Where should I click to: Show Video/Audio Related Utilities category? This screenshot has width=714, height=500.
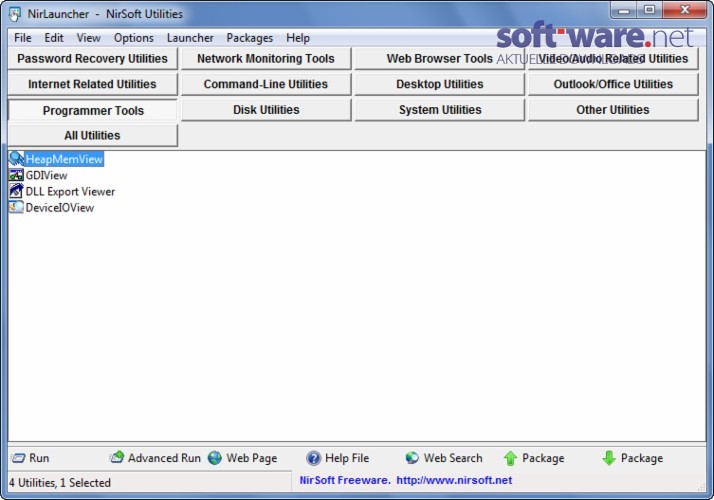click(x=613, y=58)
